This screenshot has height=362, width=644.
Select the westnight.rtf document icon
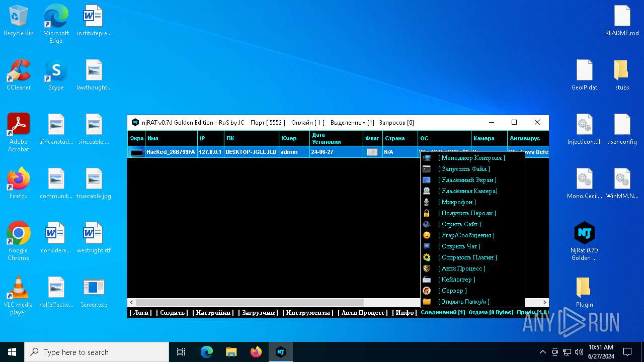[94, 237]
